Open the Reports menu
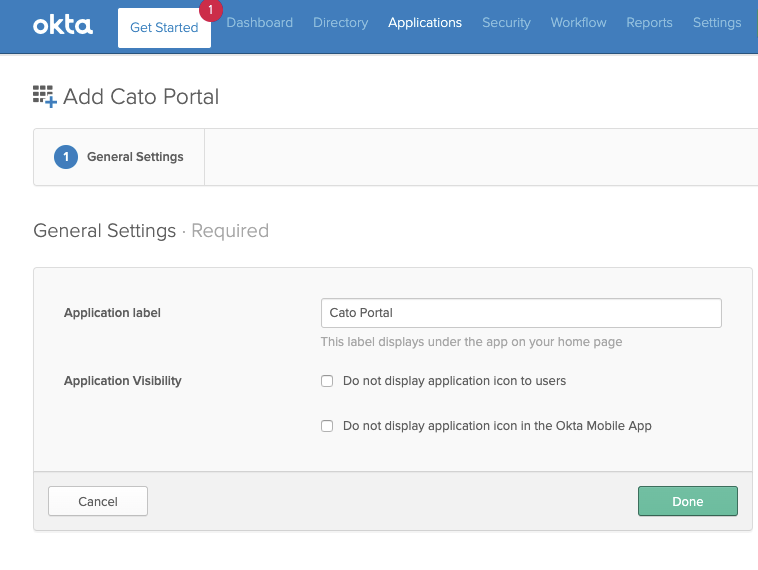Image resolution: width=758 pixels, height=570 pixels. 649,23
